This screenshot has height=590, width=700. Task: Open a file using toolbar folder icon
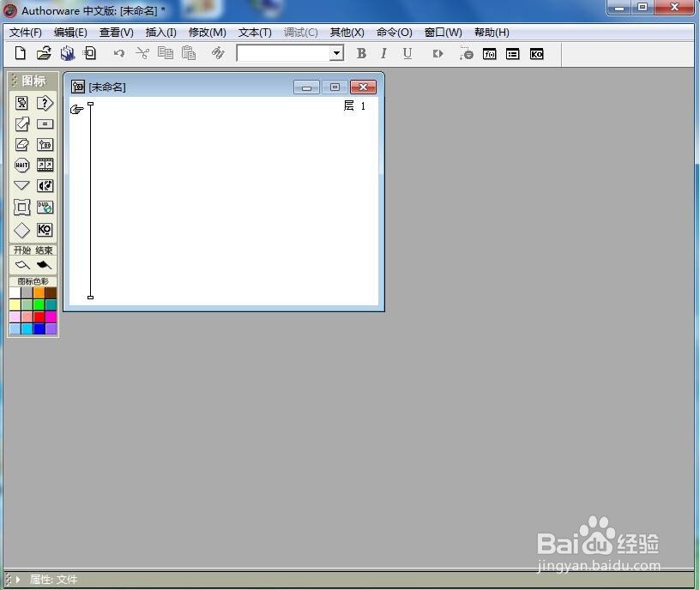coord(44,53)
